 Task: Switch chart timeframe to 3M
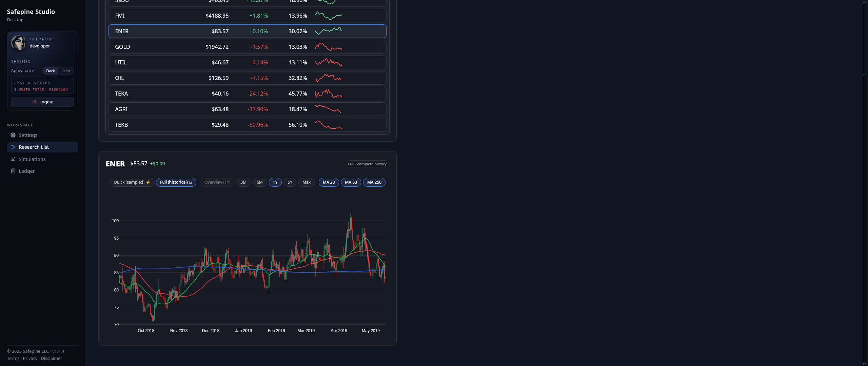coord(243,182)
